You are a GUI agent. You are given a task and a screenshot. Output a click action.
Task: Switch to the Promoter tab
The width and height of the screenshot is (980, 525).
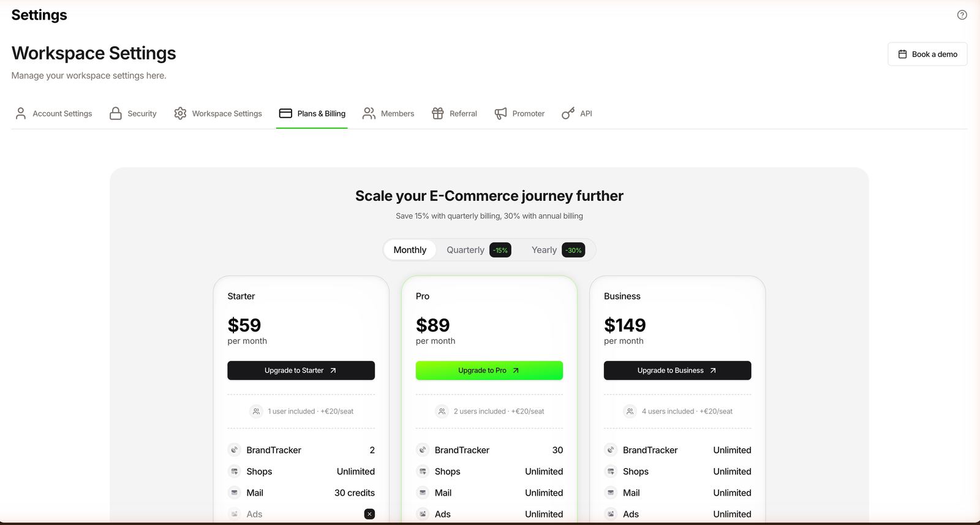pos(519,113)
